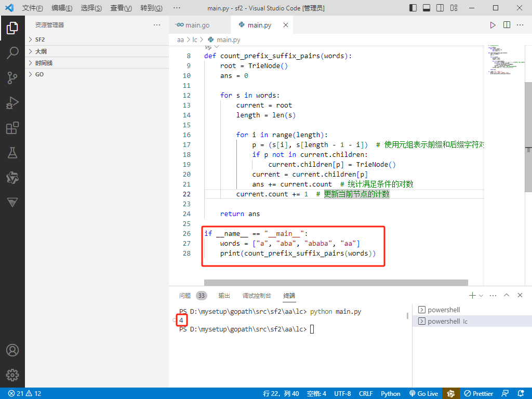The height and width of the screenshot is (399, 532).
Task: Close the terminal panel
Action: [520, 295]
